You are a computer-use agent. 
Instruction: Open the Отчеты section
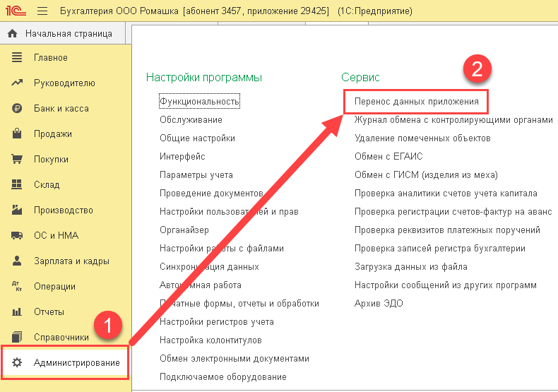click(x=49, y=312)
